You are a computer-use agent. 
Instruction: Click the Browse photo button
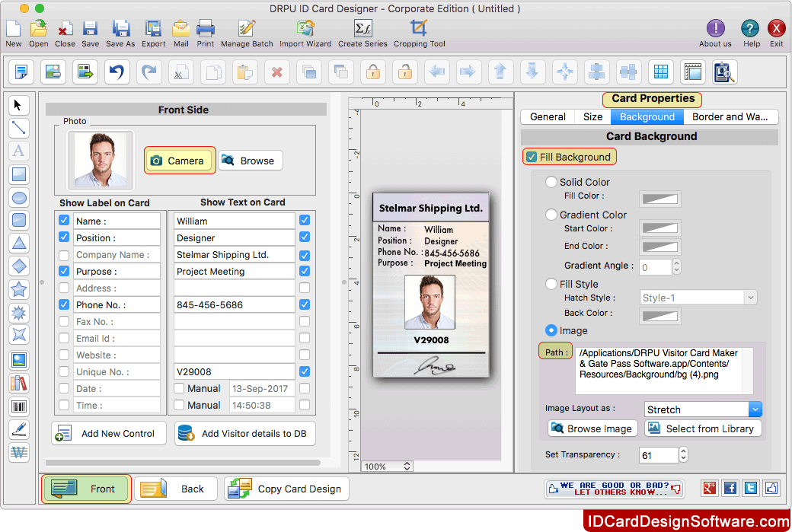(x=250, y=161)
